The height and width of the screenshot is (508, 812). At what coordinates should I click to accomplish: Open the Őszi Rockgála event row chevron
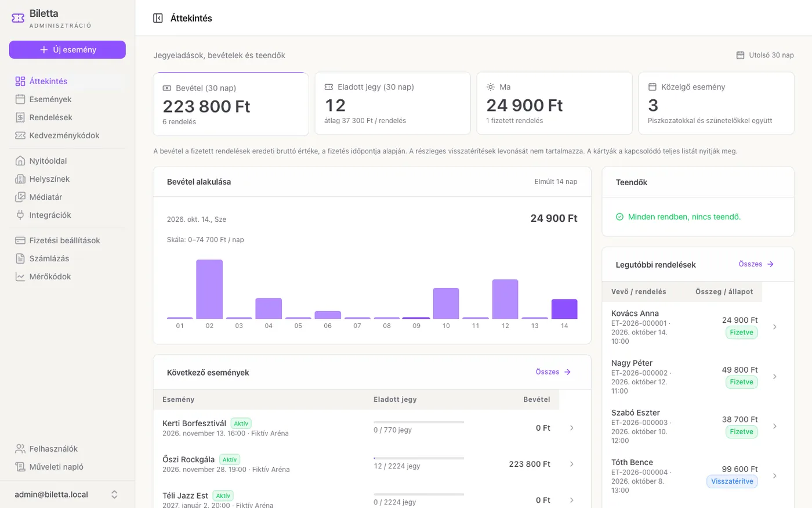coord(572,464)
